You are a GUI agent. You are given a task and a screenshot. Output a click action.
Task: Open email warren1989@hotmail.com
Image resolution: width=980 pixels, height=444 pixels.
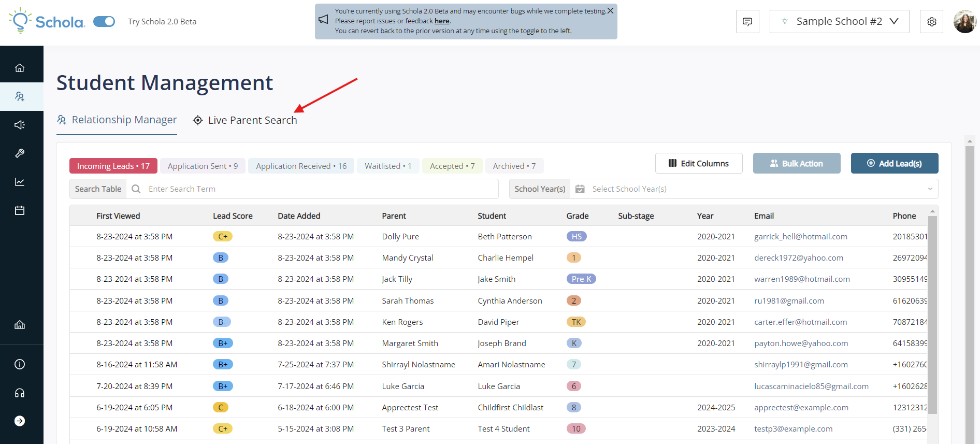tap(802, 279)
